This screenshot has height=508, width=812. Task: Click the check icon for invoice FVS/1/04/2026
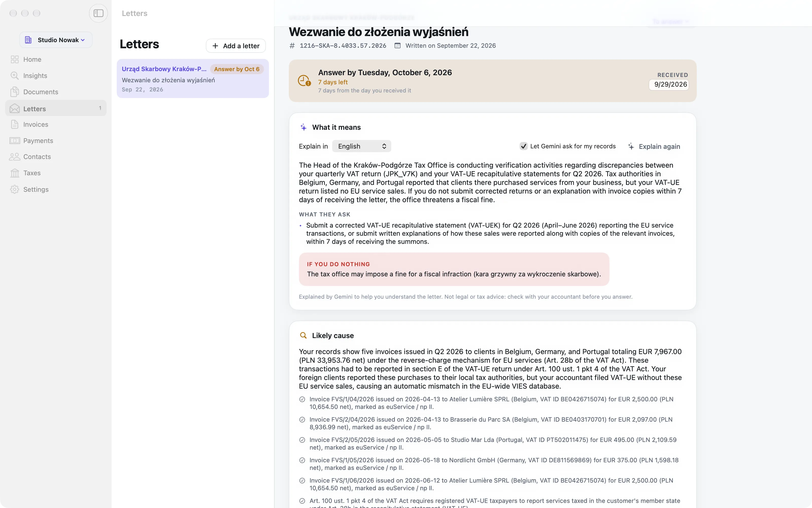pyautogui.click(x=302, y=400)
